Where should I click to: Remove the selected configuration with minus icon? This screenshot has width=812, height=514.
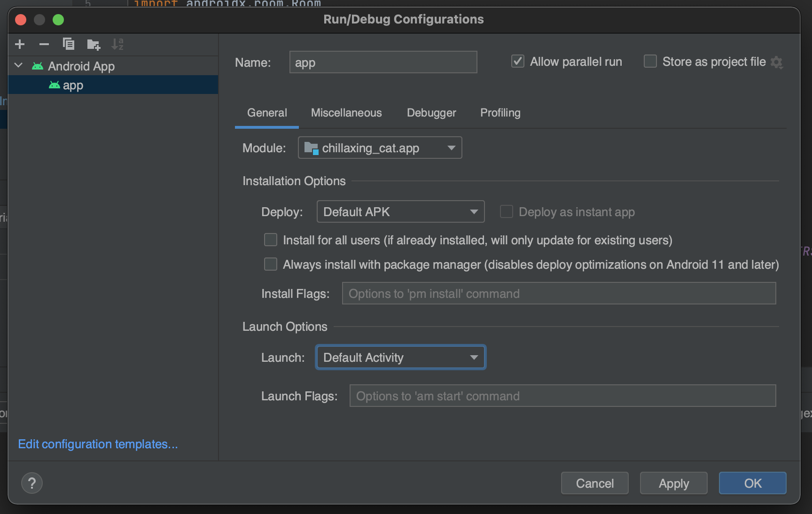44,44
